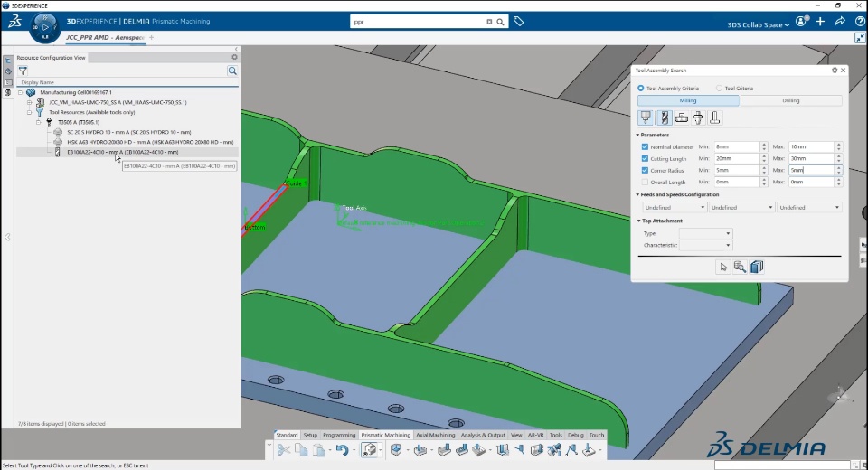Collapse T3505 A node

39,122
